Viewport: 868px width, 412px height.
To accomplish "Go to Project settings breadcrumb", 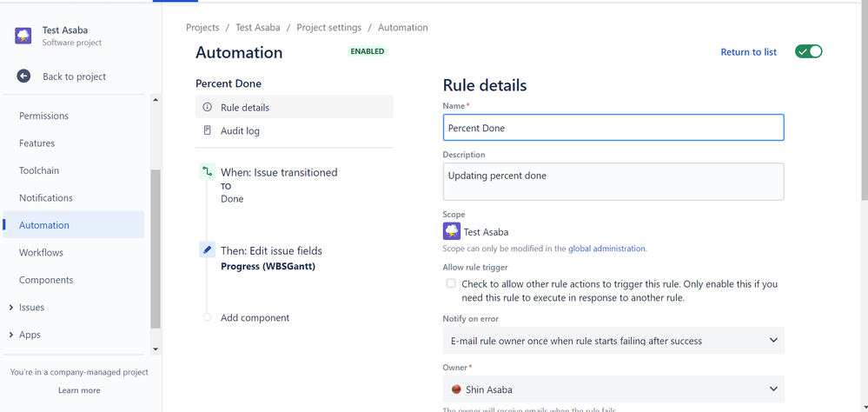I will (x=328, y=27).
